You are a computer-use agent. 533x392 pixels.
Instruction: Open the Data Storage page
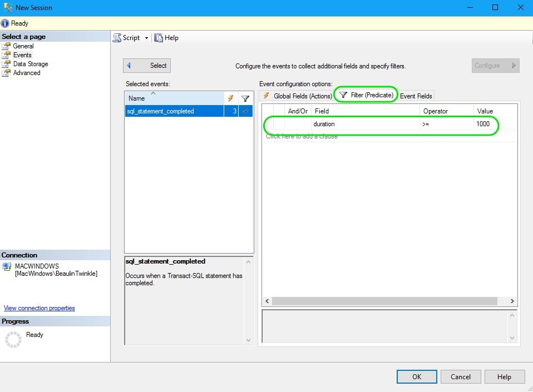point(31,63)
